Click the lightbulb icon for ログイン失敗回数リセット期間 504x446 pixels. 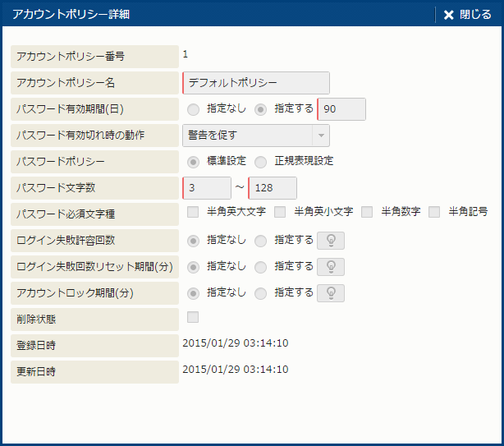(330, 267)
